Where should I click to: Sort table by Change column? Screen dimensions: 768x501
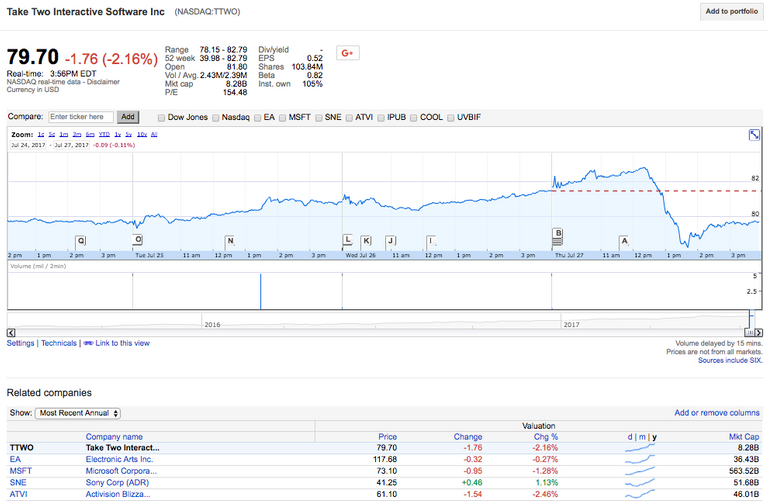click(x=468, y=437)
